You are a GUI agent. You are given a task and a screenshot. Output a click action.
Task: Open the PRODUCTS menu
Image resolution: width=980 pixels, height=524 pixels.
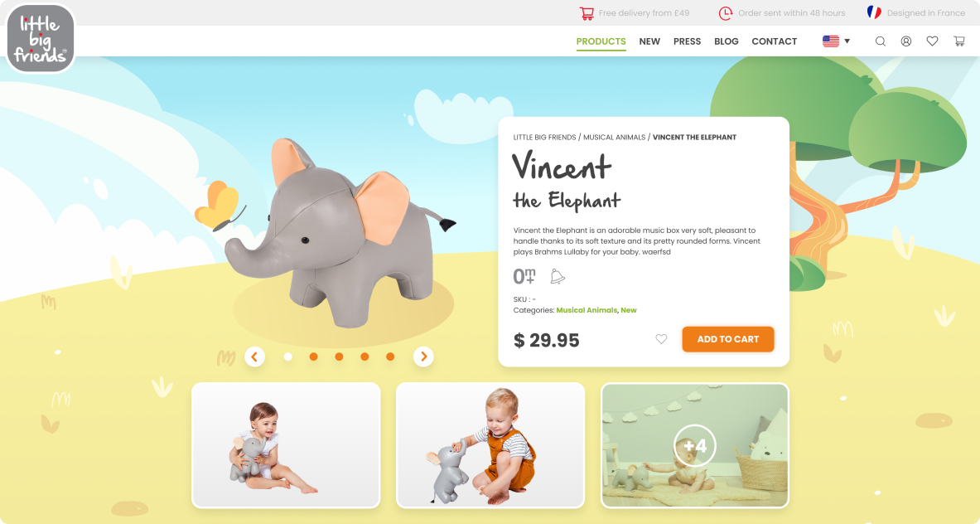point(601,41)
